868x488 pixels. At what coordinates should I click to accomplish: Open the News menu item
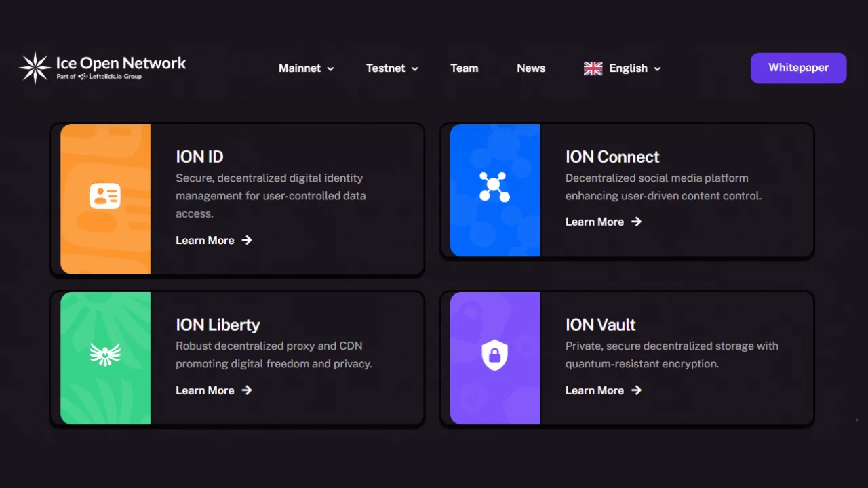pos(530,68)
